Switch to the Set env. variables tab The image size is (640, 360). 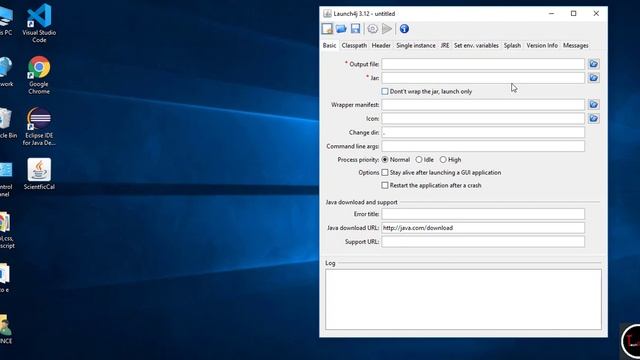(x=476, y=45)
